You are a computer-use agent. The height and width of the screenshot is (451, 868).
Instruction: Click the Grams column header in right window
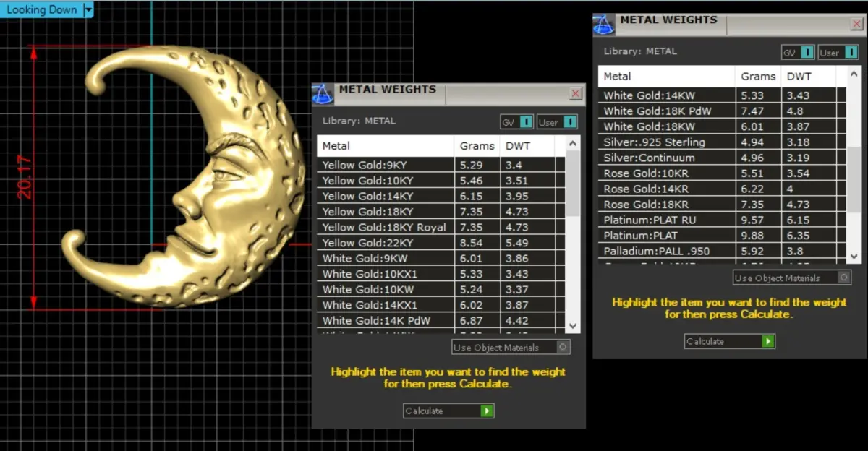[758, 76]
